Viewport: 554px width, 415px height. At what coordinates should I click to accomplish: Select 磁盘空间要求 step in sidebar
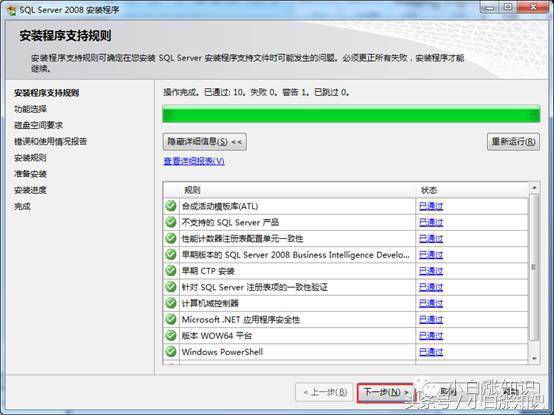pos(39,125)
